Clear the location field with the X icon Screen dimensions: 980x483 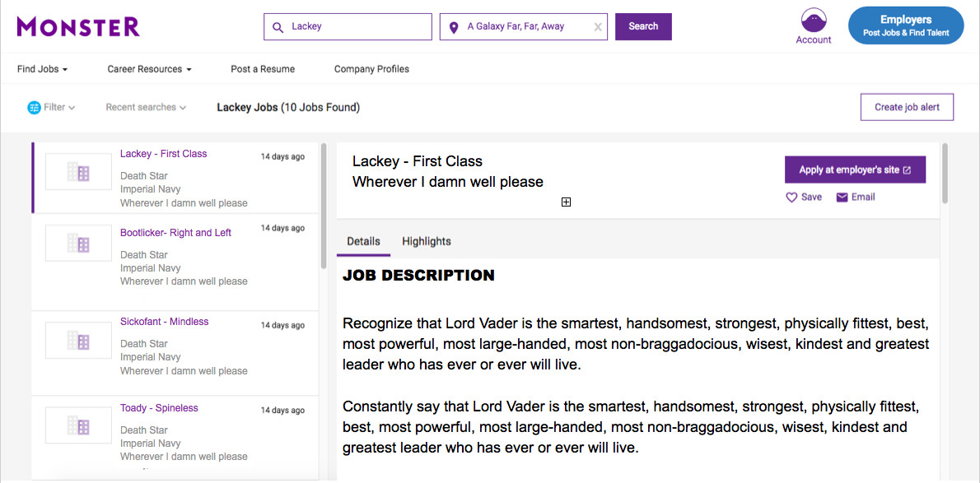(x=598, y=27)
